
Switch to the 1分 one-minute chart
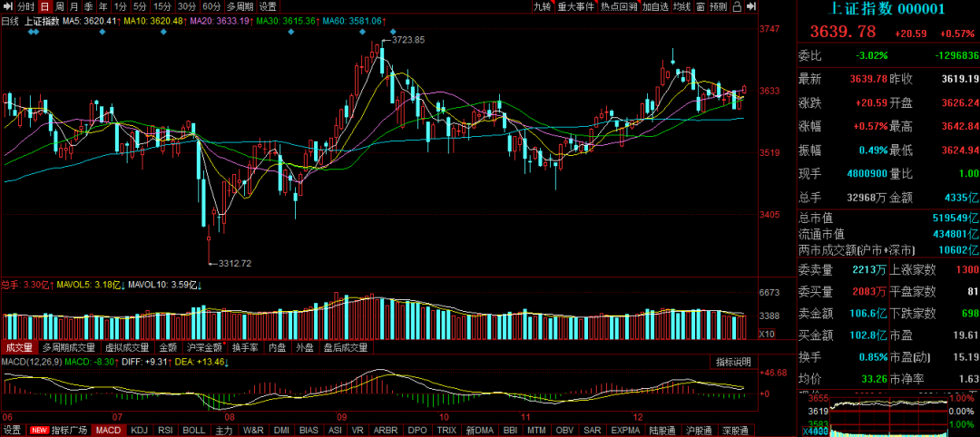click(120, 7)
